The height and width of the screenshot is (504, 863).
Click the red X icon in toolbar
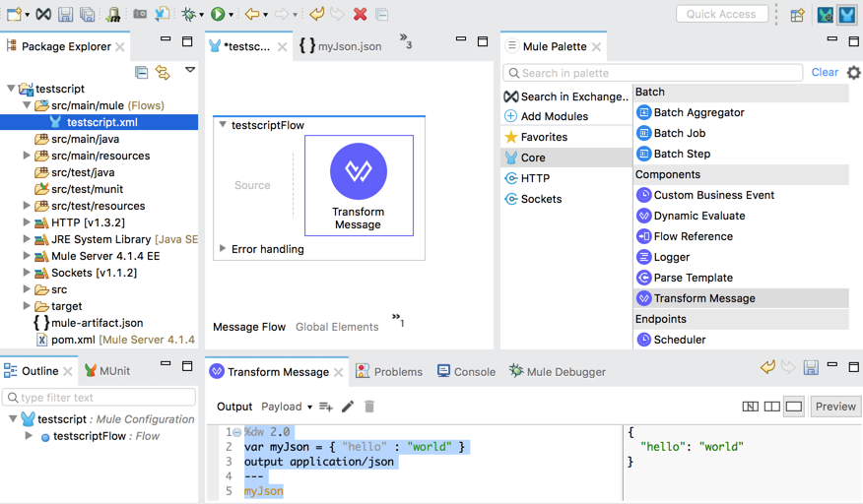pyautogui.click(x=360, y=15)
